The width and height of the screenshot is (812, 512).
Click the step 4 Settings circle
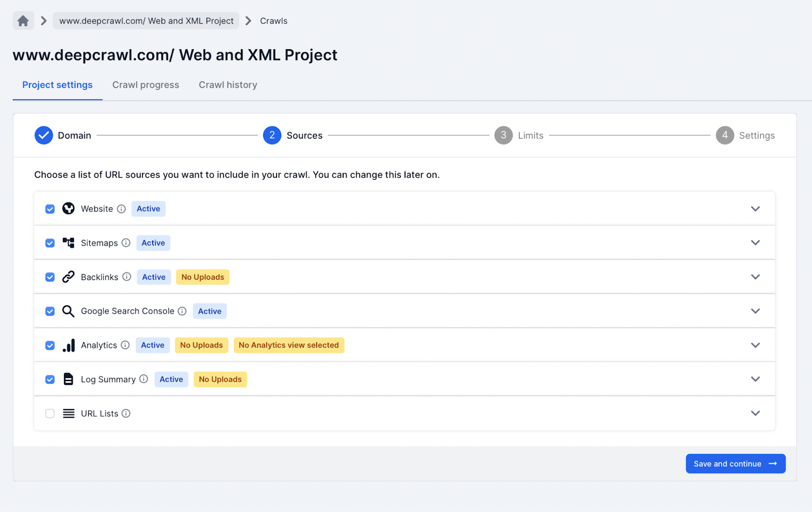pyautogui.click(x=725, y=135)
